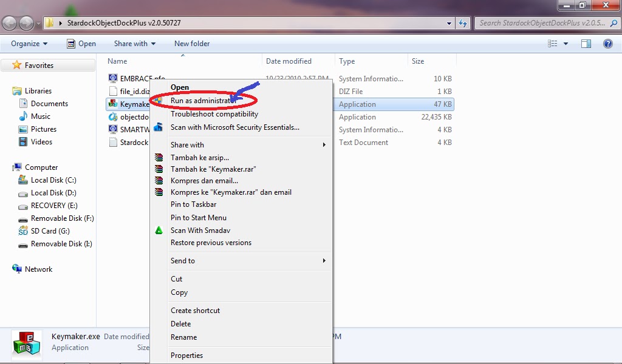
Task: Select the file_id.diz file icon
Action: [x=113, y=91]
